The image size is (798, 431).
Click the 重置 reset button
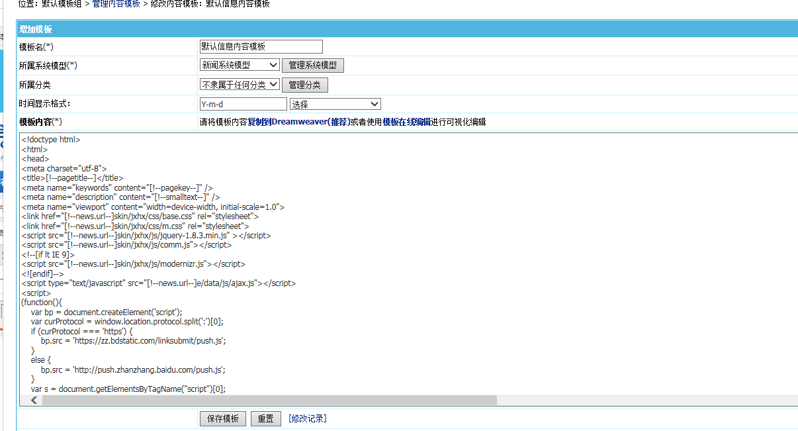pos(265,418)
